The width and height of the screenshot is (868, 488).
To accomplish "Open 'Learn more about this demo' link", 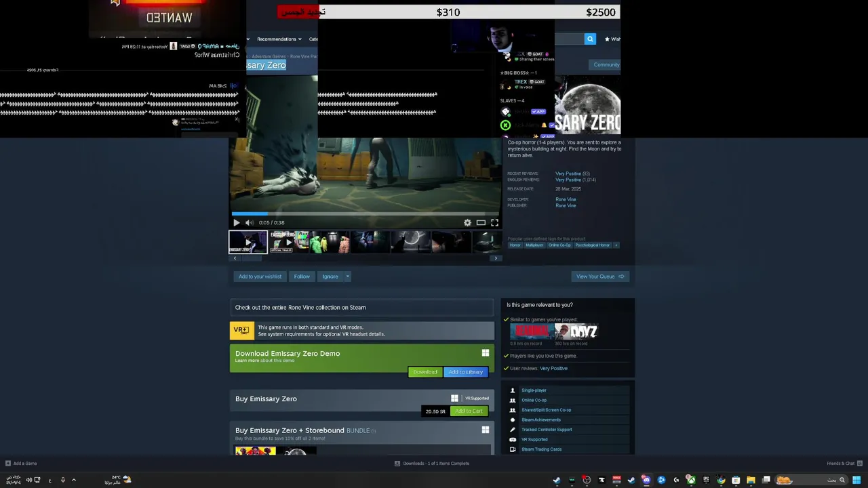I will coord(264,361).
